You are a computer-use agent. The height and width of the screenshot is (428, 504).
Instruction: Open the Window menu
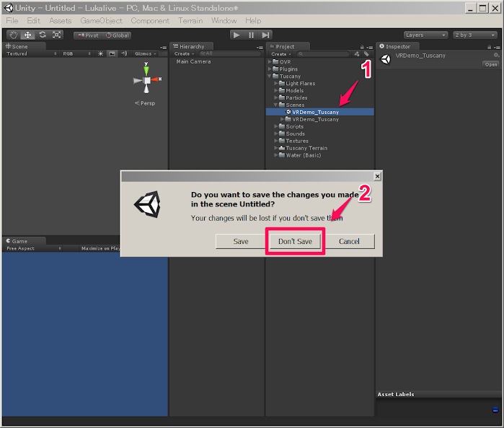[224, 21]
